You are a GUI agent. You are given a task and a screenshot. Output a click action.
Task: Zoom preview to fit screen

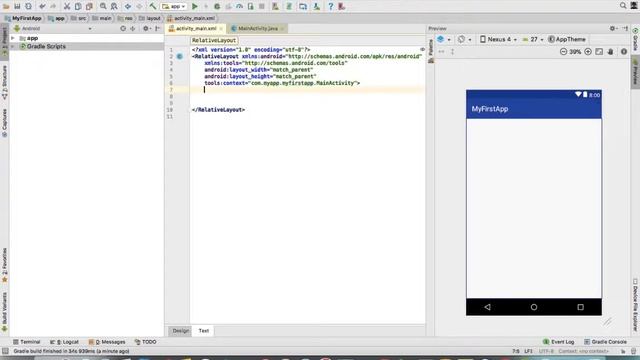599,52
